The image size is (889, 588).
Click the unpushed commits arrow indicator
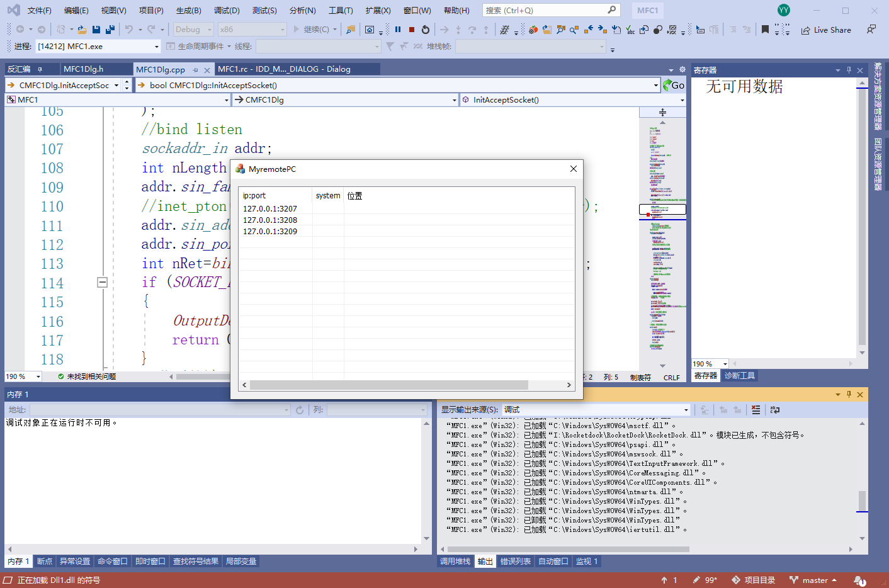pyautogui.click(x=669, y=580)
